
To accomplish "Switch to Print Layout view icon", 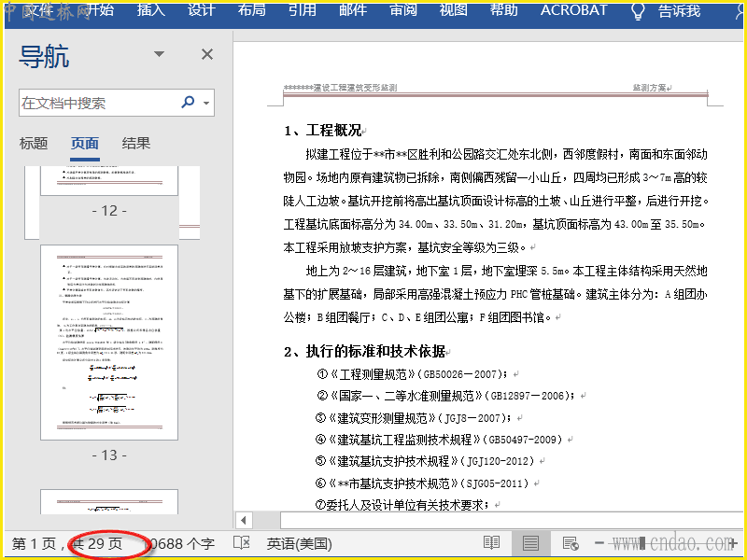I will click(x=530, y=542).
